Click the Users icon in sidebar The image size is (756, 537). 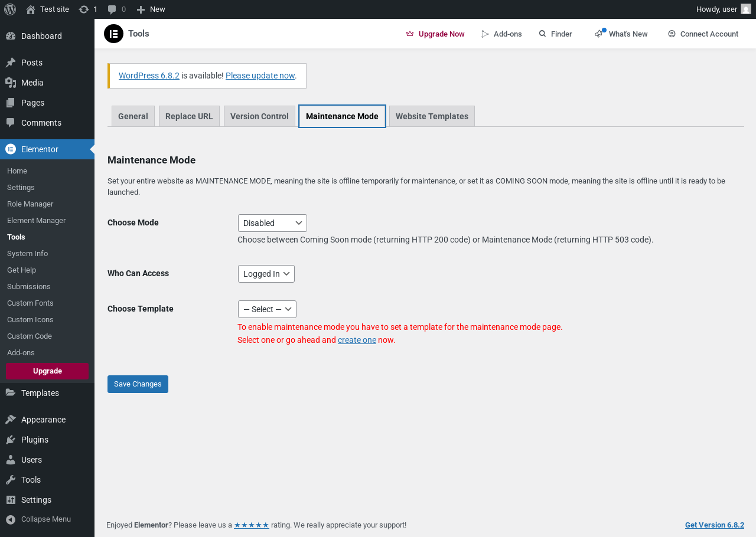pos(11,460)
